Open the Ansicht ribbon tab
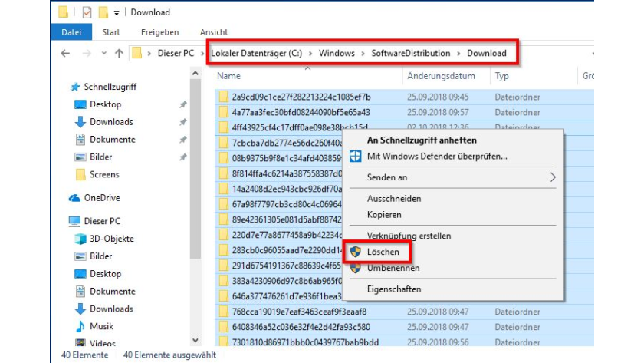 [x=214, y=32]
